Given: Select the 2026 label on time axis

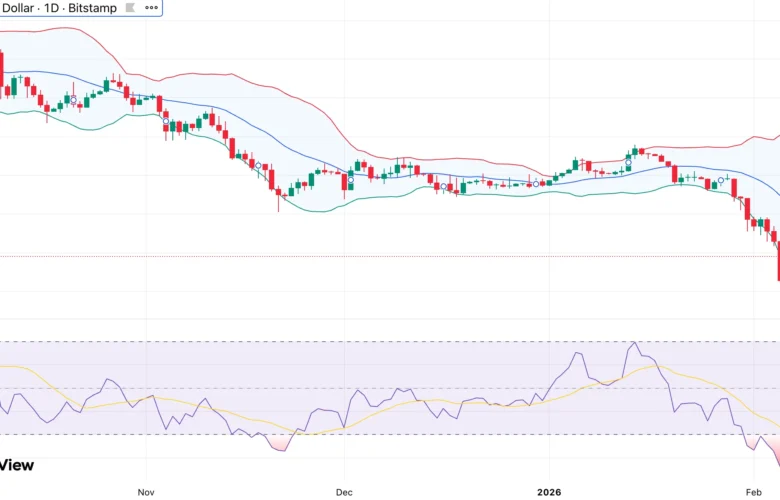Looking at the screenshot, I should tap(549, 492).
